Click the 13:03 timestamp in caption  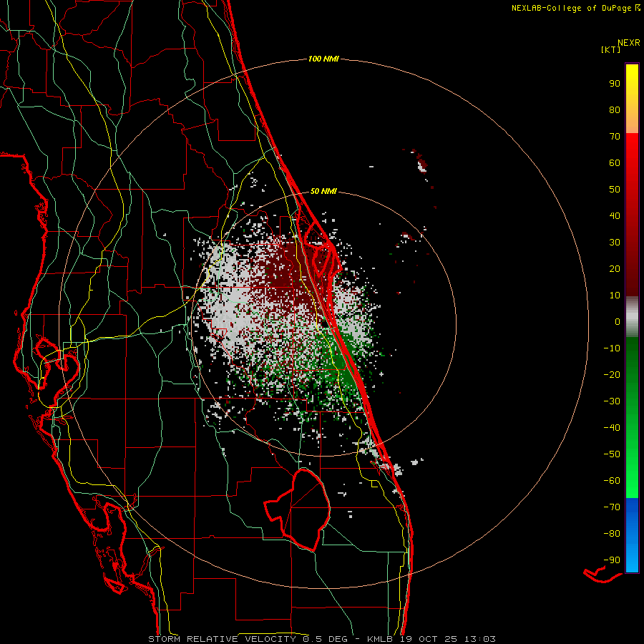[480, 639]
